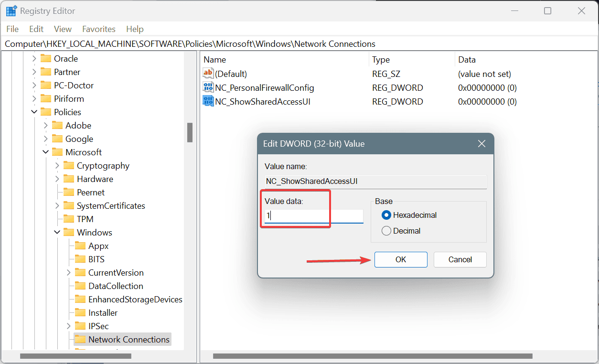Expand the Adobe registry key
The height and width of the screenshot is (364, 599).
point(45,125)
